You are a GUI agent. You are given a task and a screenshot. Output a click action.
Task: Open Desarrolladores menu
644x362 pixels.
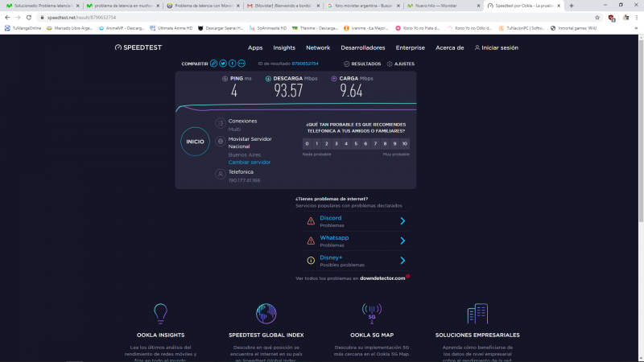pos(363,48)
